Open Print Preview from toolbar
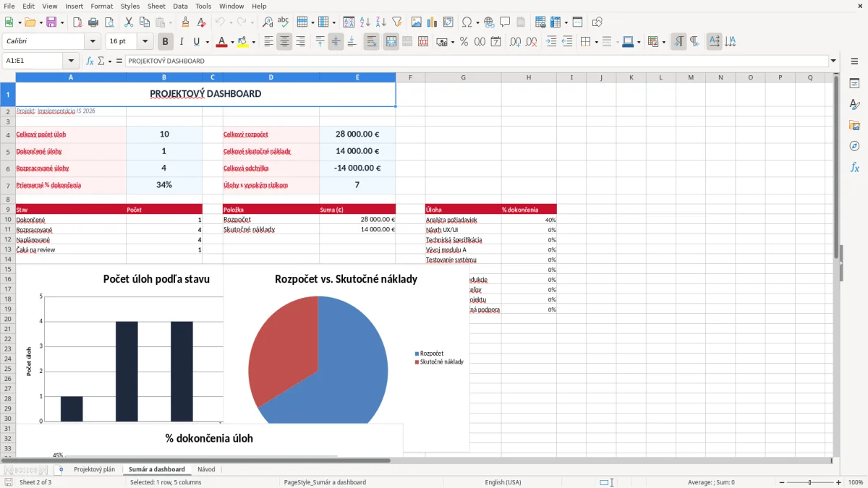The width and height of the screenshot is (868, 488). pyautogui.click(x=109, y=22)
